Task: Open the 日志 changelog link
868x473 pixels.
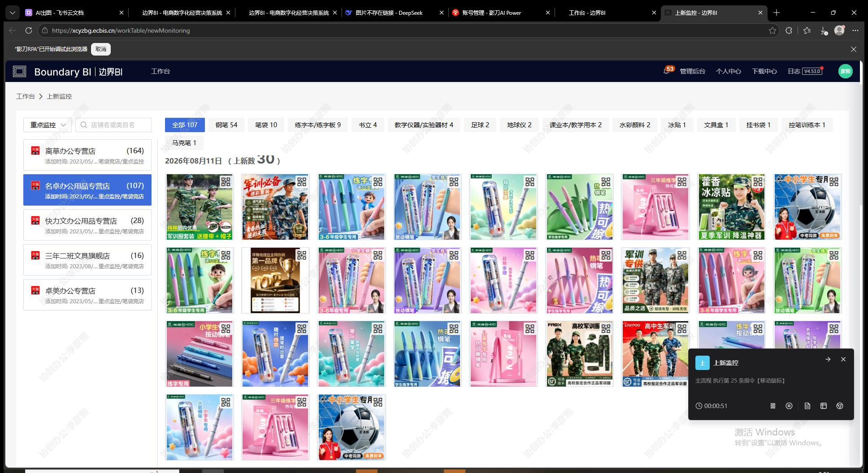Action: coord(794,71)
